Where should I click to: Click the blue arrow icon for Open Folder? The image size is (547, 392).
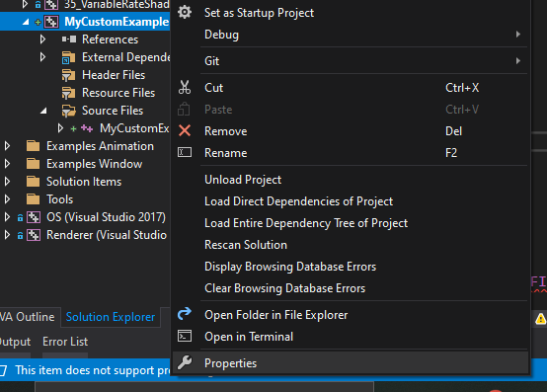[x=185, y=314]
